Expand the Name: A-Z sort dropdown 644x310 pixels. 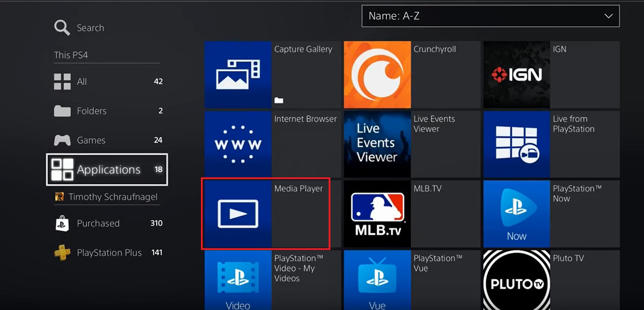(x=490, y=16)
